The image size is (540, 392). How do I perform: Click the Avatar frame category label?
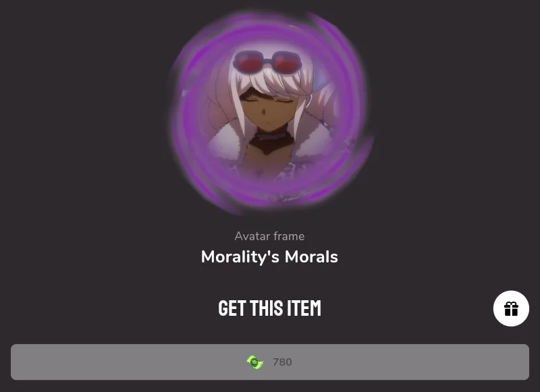pyautogui.click(x=269, y=236)
